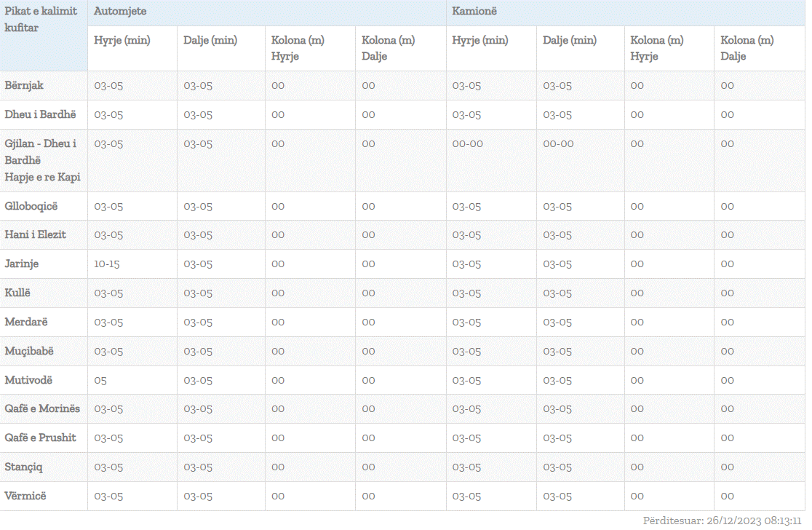The image size is (812, 530).
Task: Click the 10-15 entry time for Jarinje
Action: pos(107,264)
